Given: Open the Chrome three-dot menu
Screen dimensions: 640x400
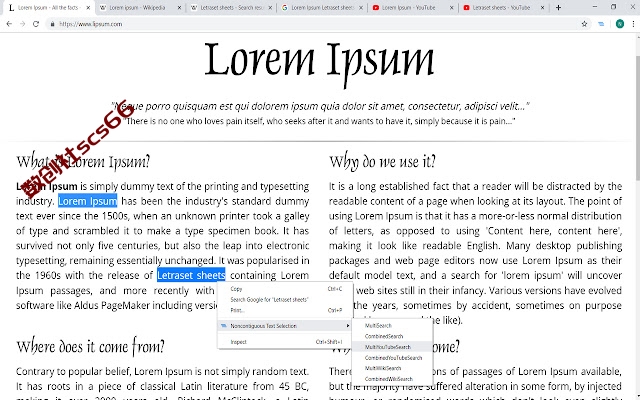Looking at the screenshot, I should 633,24.
